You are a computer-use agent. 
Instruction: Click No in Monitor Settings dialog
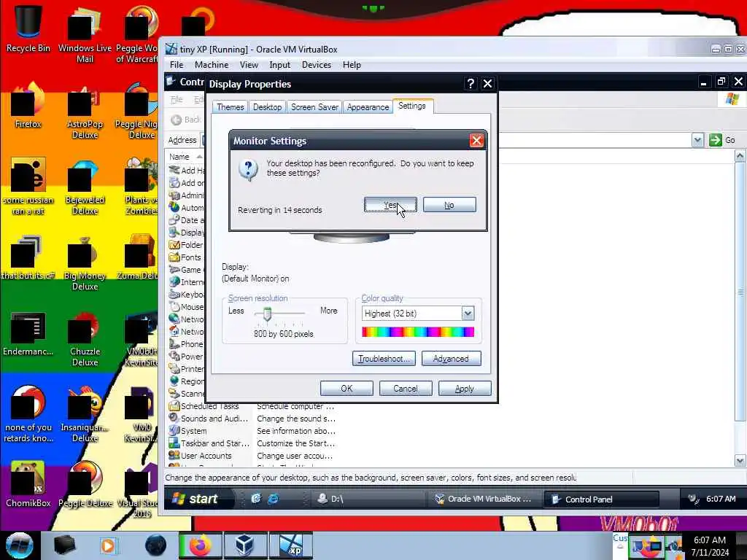pos(449,205)
